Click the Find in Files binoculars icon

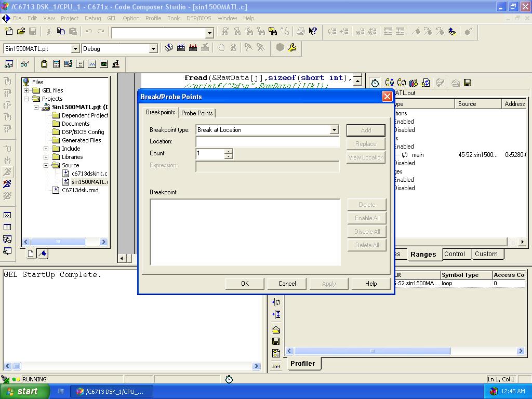click(x=273, y=32)
